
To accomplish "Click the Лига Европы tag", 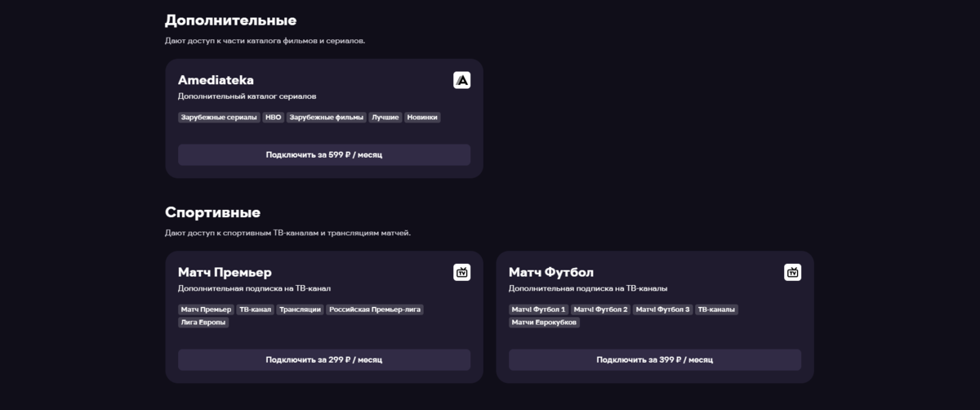I will pyautogui.click(x=203, y=323).
